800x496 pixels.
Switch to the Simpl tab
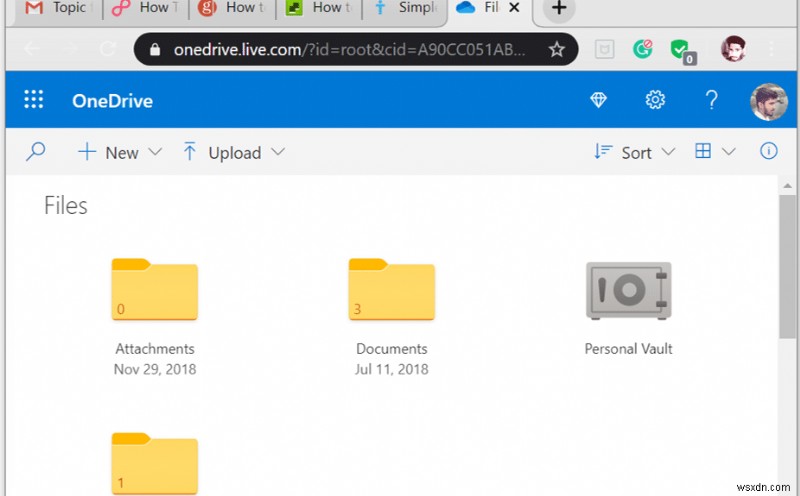point(406,9)
